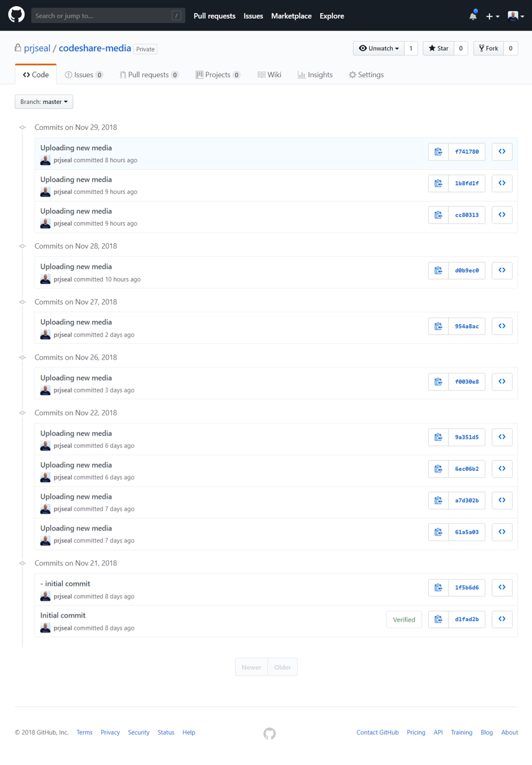Fork the repository with Fork button

point(488,49)
